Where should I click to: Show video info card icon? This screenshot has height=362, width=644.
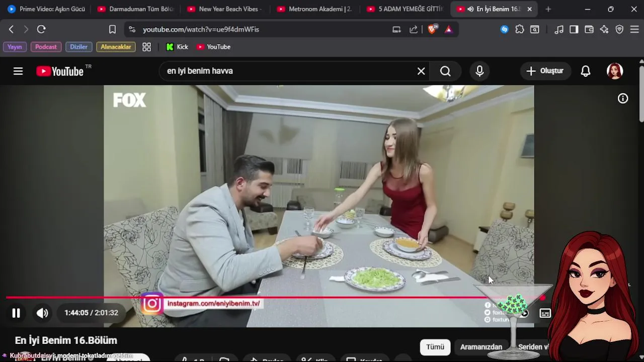tap(623, 99)
